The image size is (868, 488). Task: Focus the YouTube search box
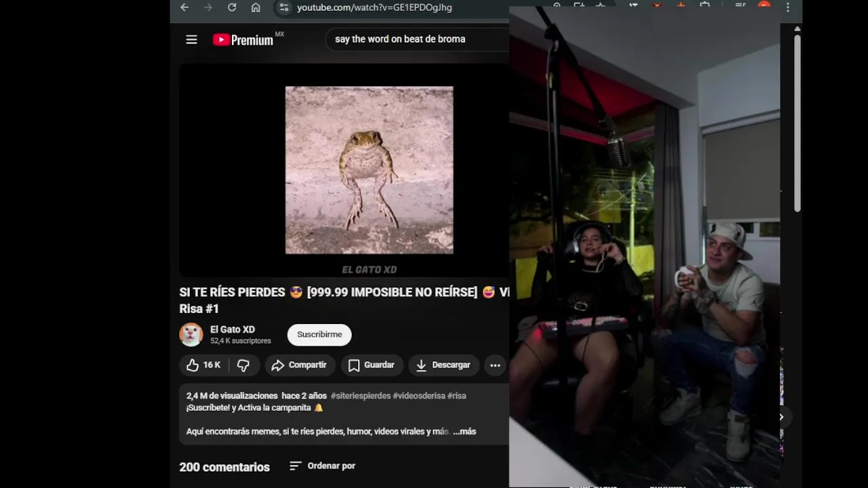(417, 39)
